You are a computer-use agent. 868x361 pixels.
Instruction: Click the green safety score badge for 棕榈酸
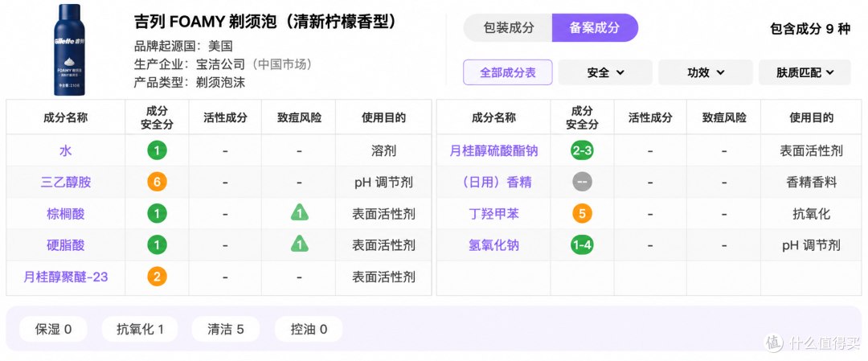(x=157, y=213)
